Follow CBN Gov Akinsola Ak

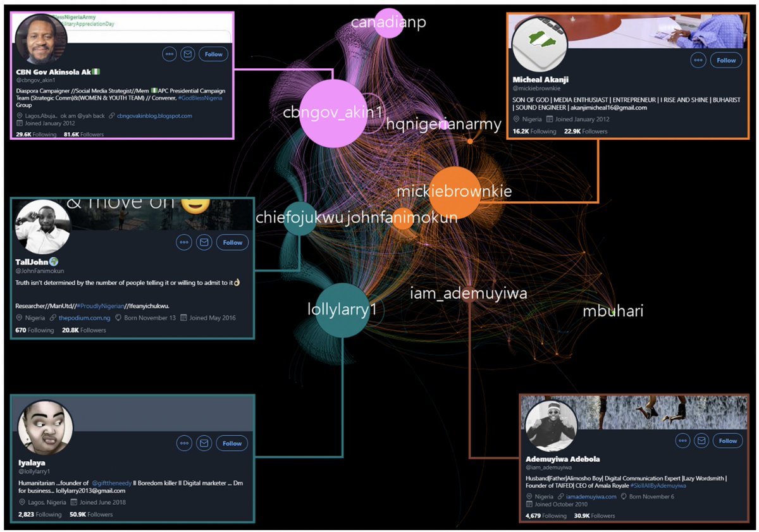pyautogui.click(x=213, y=54)
